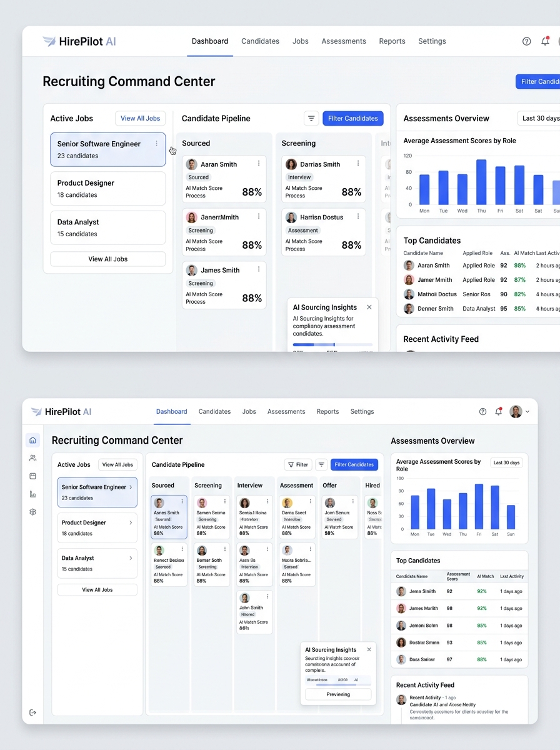This screenshot has height=750, width=560.
Task: Click Filter Candidates in top window pipeline header
Action: 353,118
